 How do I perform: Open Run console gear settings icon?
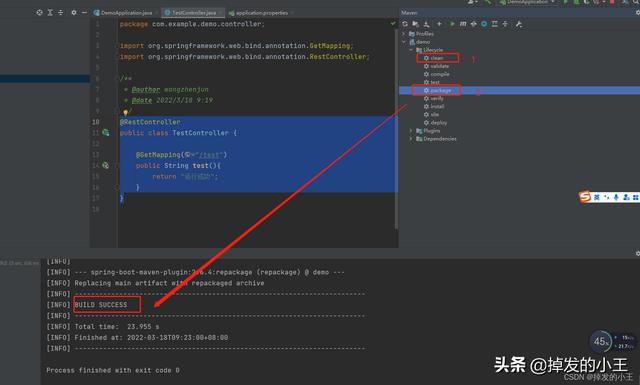tap(638, 254)
